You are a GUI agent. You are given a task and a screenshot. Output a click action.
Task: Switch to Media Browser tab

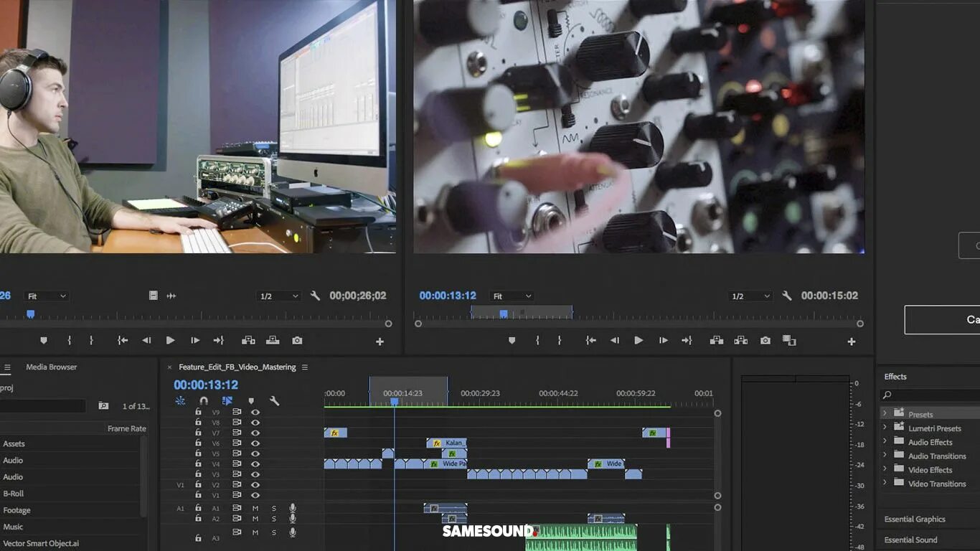tap(52, 367)
